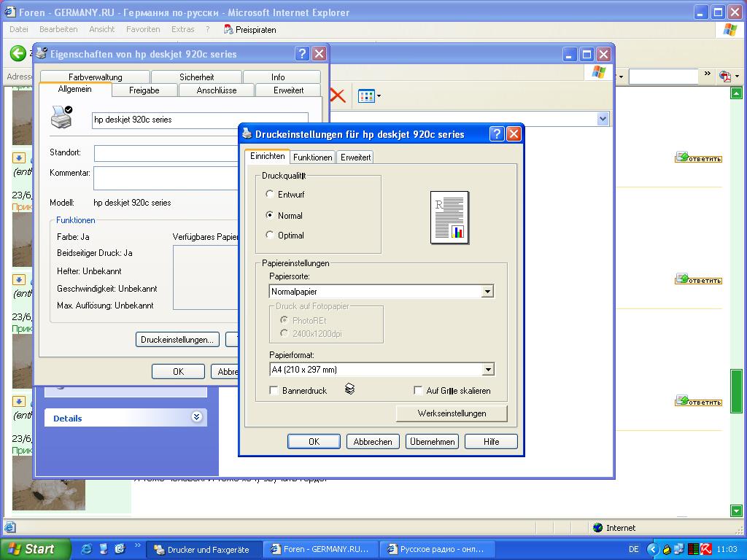
Task: Click the Adobe PDF icon in the IE toolbar
Action: tap(724, 76)
